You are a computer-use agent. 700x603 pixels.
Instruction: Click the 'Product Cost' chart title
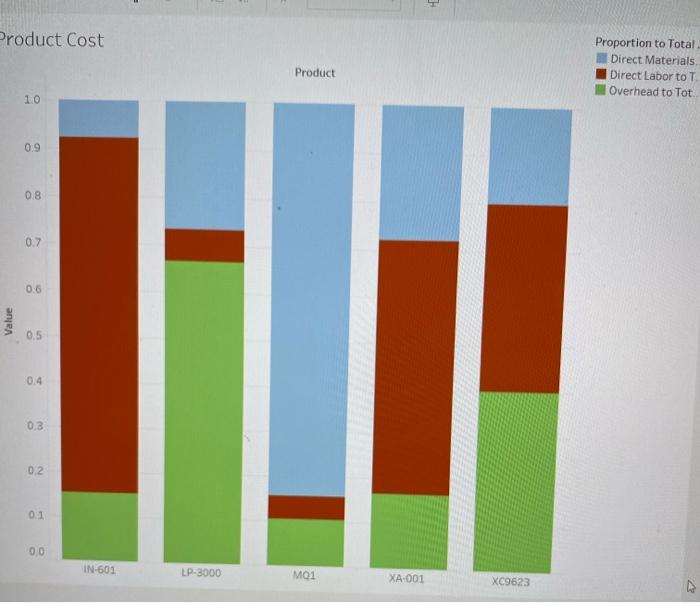click(52, 40)
